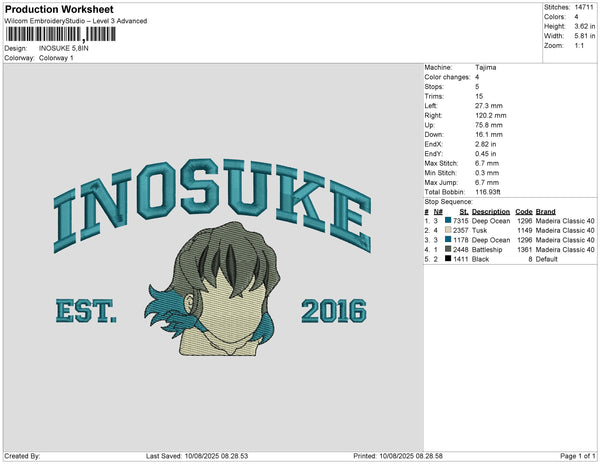Screen dimensions: 600x464
Task: Click the 'Colorway 1' value
Action: 56,58
